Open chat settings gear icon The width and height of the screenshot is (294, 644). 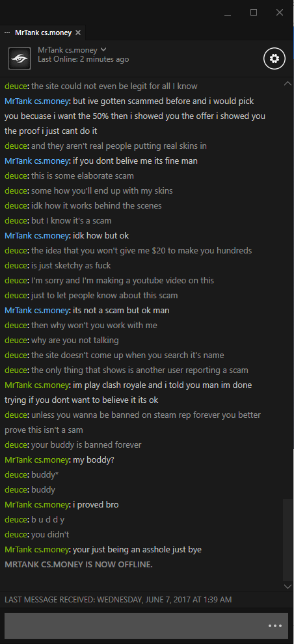click(274, 58)
